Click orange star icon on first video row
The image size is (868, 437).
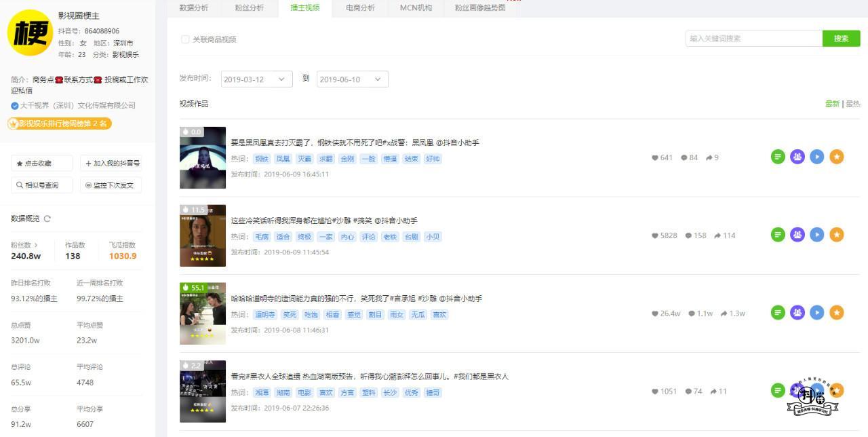point(837,157)
